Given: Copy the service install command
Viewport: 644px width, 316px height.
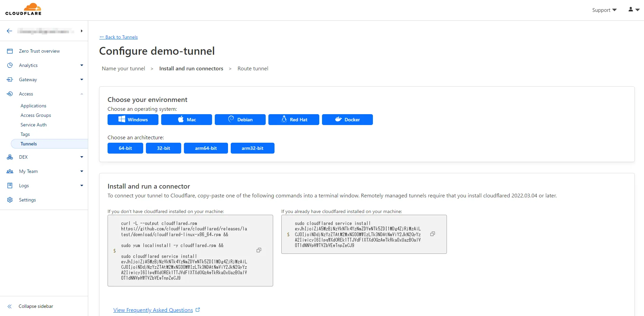Looking at the screenshot, I should click(x=433, y=234).
